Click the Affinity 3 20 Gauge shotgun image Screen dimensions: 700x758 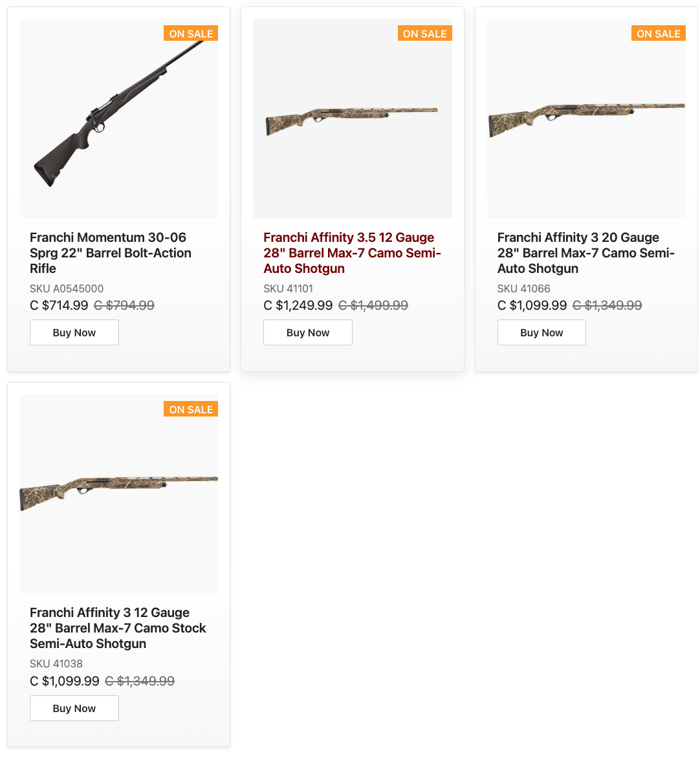(x=586, y=118)
